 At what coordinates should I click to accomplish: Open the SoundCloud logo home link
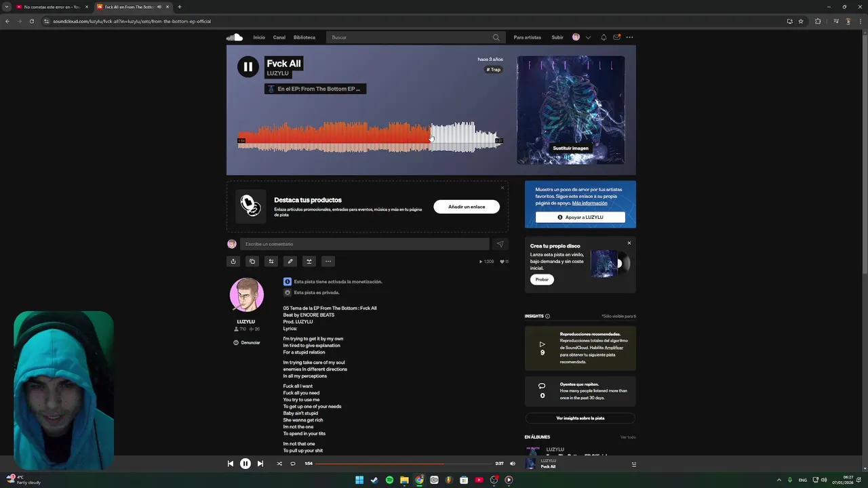(235, 37)
